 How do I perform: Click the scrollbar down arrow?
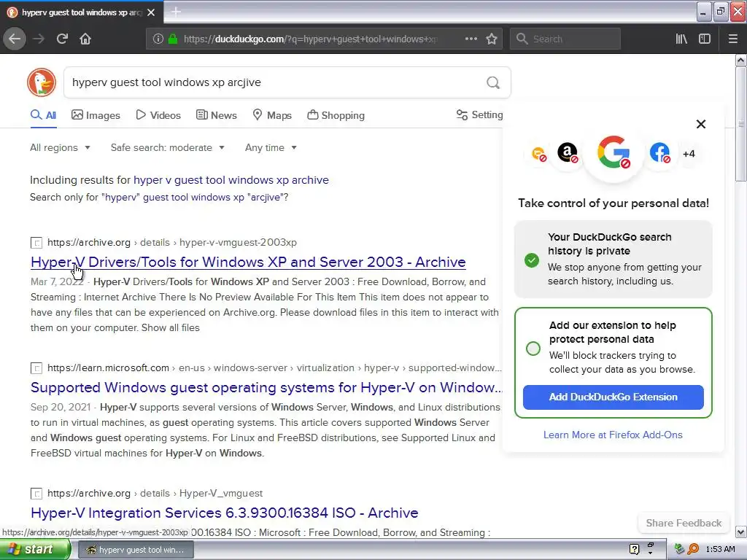click(x=740, y=532)
